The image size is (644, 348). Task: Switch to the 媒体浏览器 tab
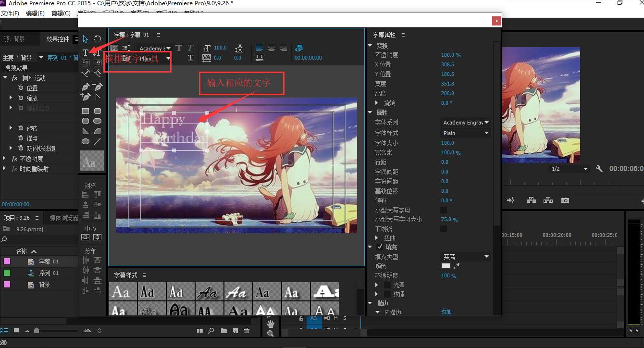point(63,218)
